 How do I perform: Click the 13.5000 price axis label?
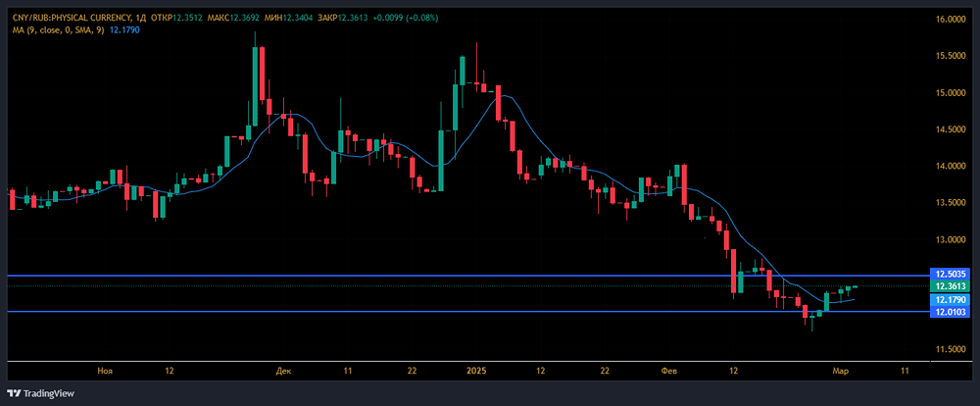(949, 203)
